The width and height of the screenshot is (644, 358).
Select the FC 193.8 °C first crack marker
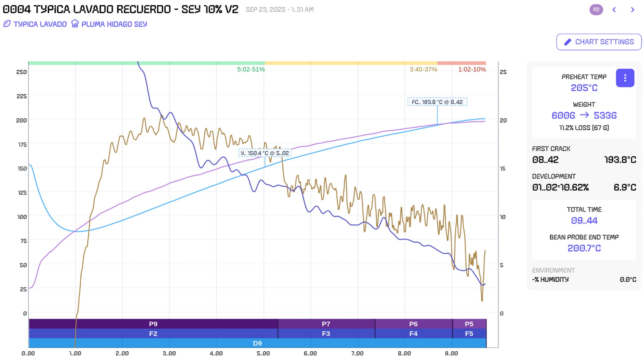437,102
